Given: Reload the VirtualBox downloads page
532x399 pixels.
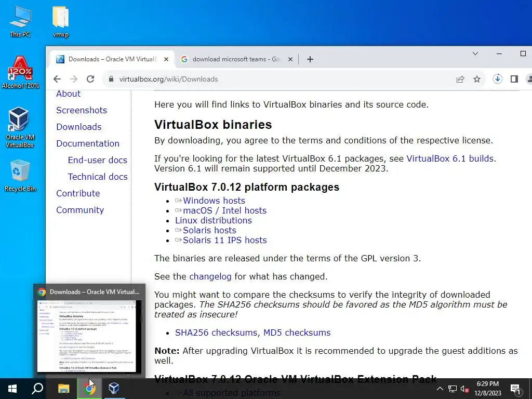Looking at the screenshot, I should click(x=90, y=79).
